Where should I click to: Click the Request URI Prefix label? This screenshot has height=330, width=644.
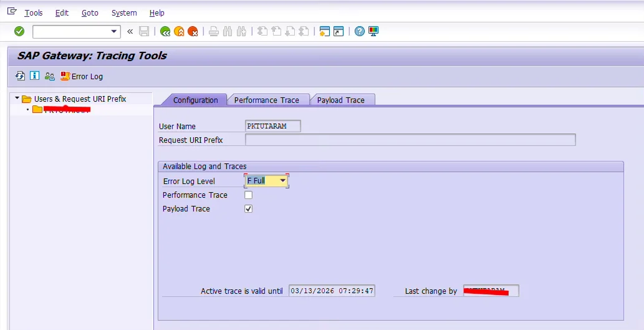[191, 140]
